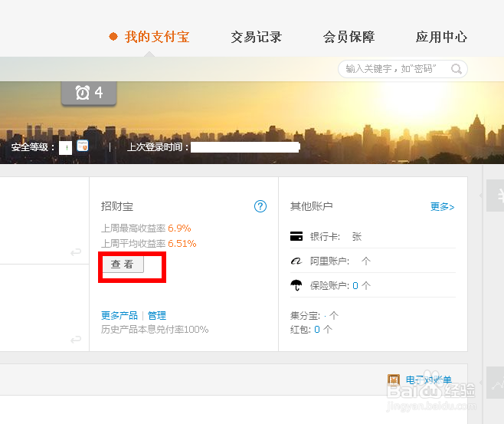Click the bank card icon

296,236
